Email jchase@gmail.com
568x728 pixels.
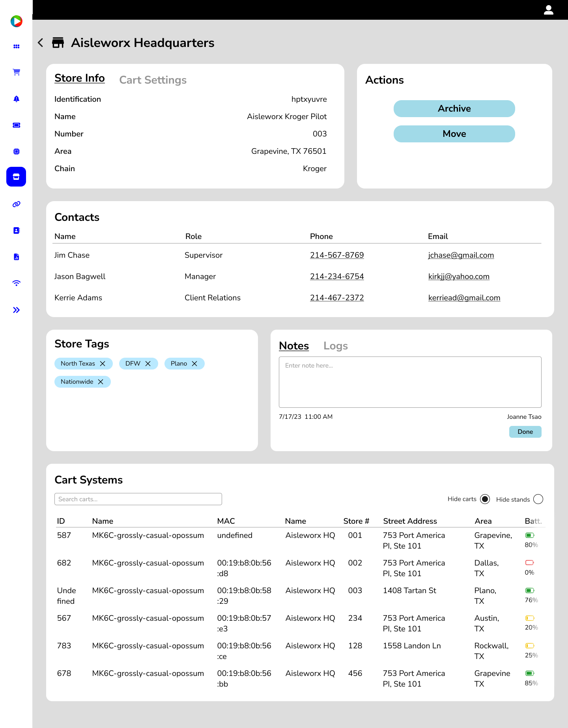coord(461,255)
